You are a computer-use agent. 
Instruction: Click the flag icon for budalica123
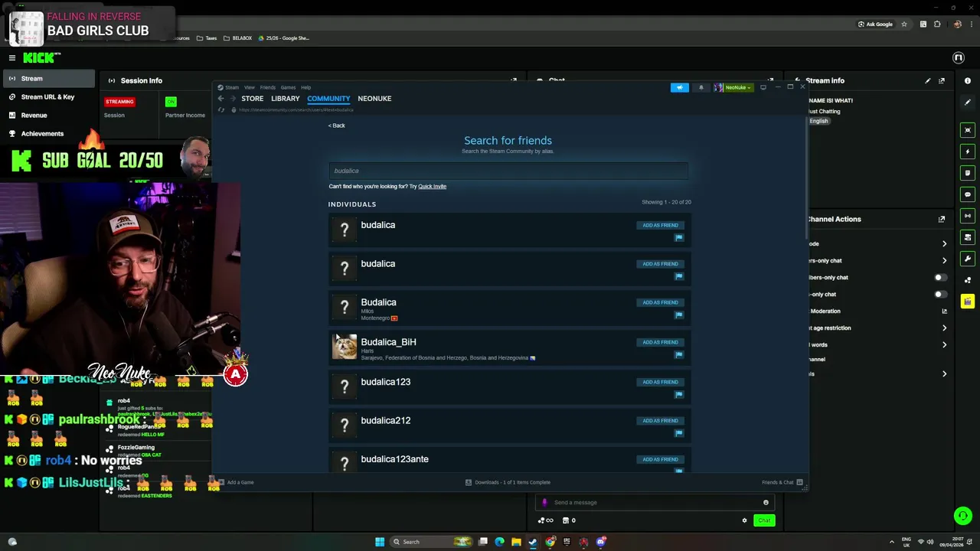pos(678,394)
